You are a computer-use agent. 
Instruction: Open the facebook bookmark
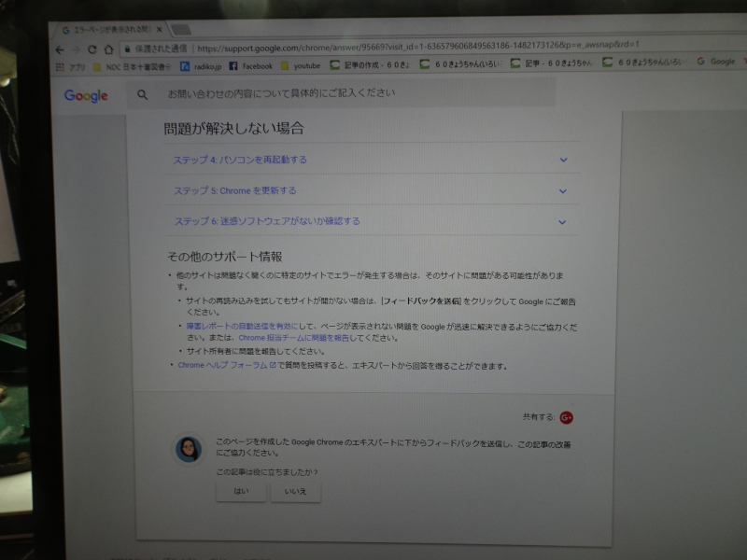(x=251, y=65)
